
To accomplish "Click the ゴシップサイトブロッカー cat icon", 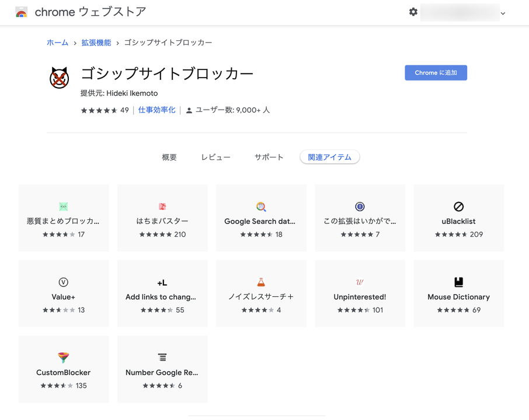I will click(x=60, y=78).
